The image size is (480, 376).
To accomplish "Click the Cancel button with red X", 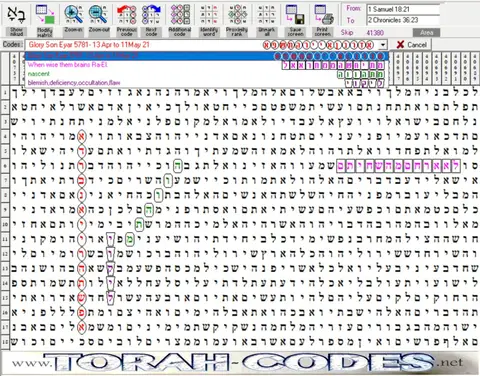I will pyautogui.click(x=412, y=45).
